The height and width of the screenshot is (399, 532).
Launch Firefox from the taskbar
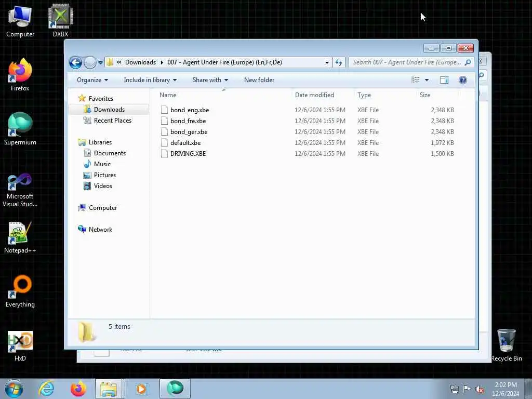point(78,389)
